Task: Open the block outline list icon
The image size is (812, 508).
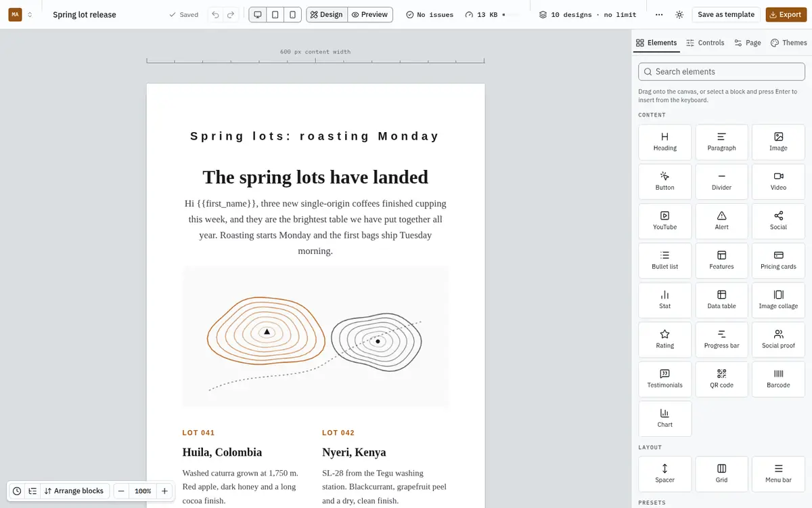Action: [32, 491]
